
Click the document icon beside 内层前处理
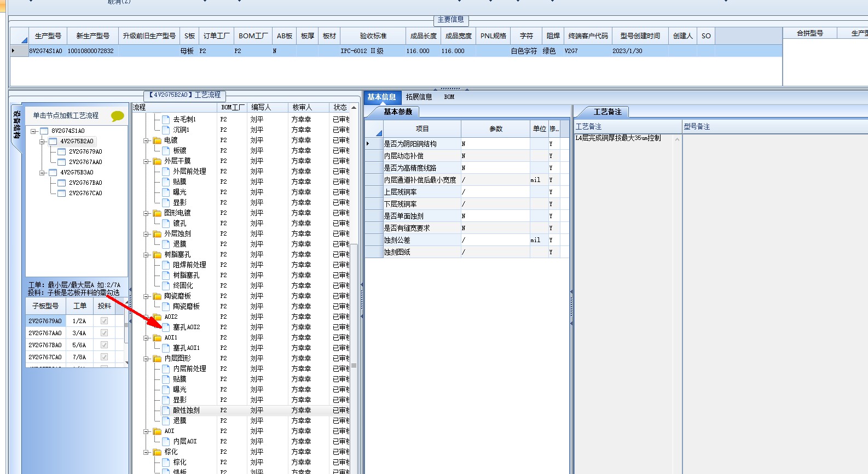[166, 369]
